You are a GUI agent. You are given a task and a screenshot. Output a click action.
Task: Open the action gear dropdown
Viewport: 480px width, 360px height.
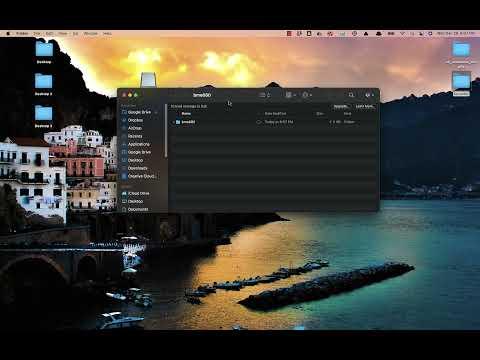(x=307, y=95)
